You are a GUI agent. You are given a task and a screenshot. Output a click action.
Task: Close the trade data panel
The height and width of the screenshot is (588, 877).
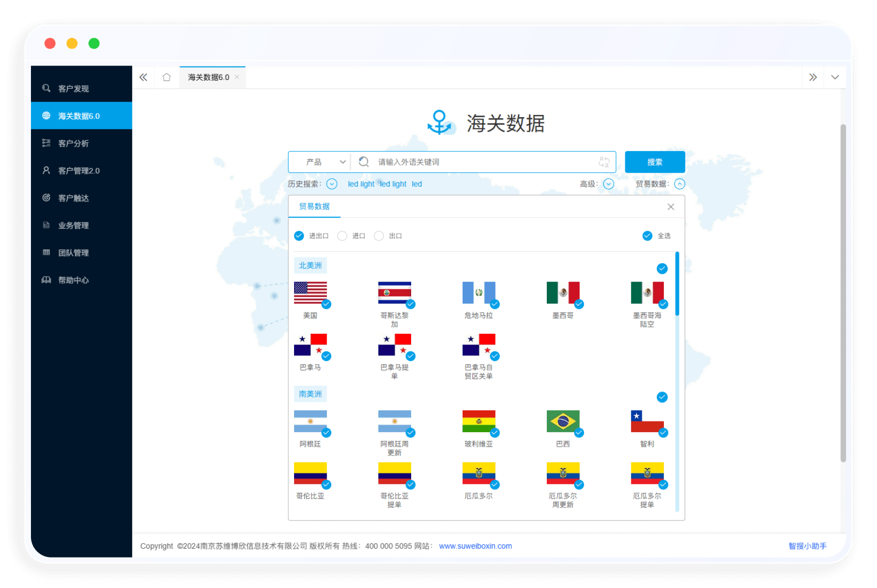[x=671, y=207]
